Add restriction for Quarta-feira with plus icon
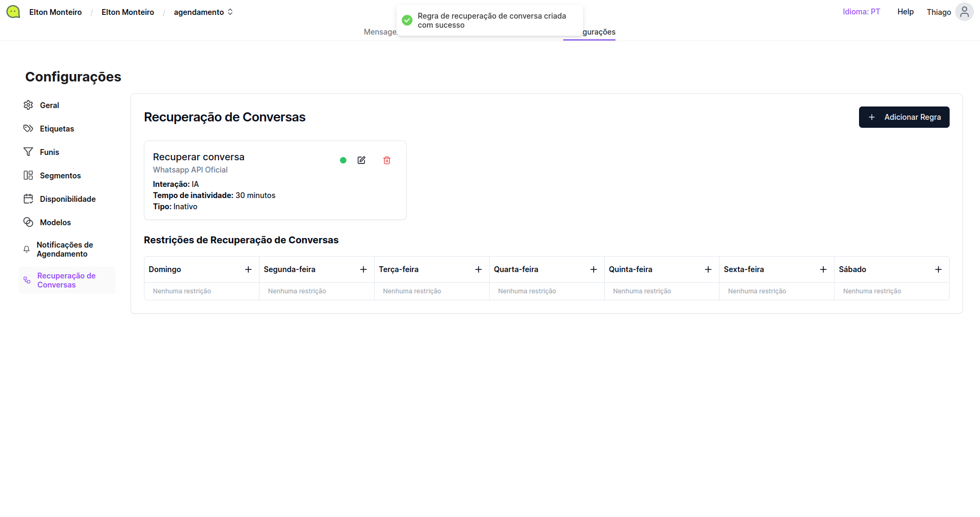This screenshot has width=980, height=517. point(594,269)
